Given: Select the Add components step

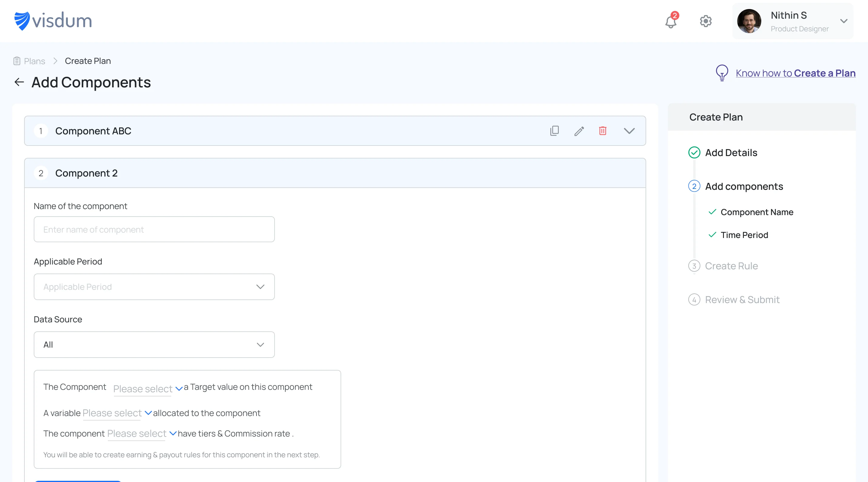Looking at the screenshot, I should tap(744, 186).
